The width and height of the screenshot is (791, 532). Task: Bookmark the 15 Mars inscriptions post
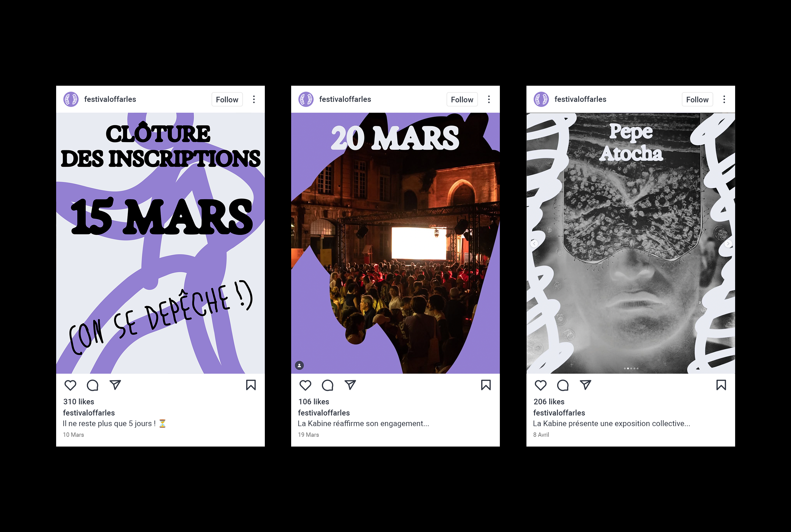coord(251,385)
